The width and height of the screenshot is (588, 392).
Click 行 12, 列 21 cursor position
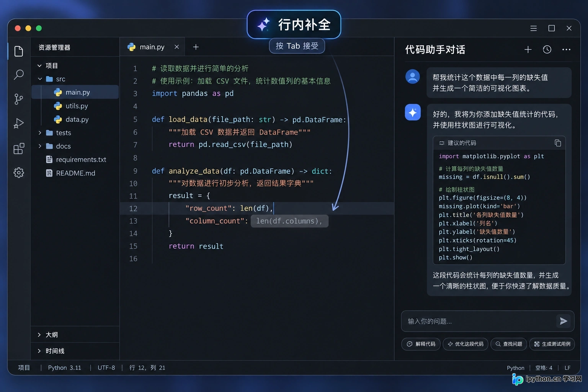click(x=147, y=368)
